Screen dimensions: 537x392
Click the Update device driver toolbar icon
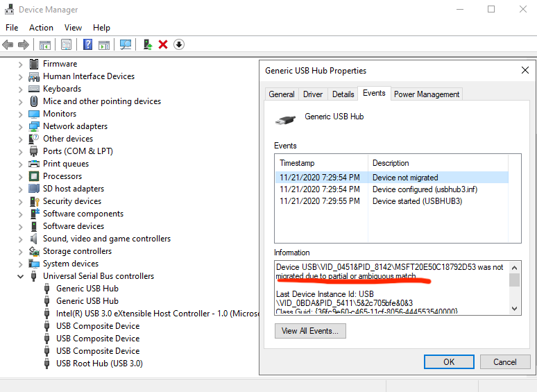click(x=148, y=44)
